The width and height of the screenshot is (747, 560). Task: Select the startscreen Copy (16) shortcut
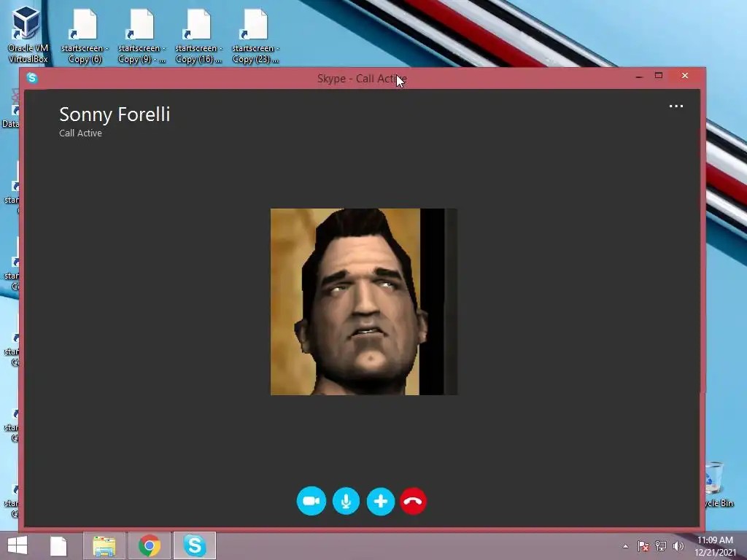198,36
